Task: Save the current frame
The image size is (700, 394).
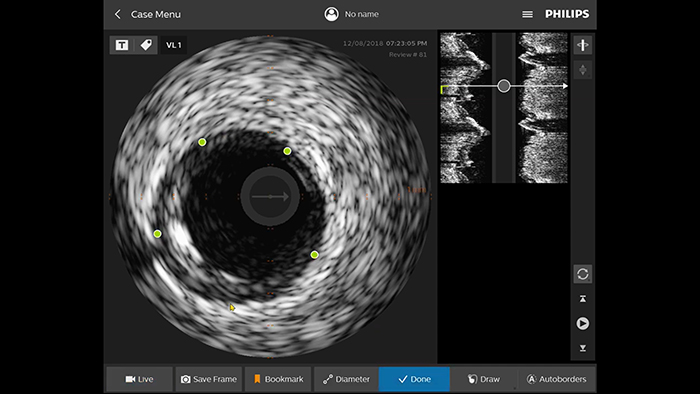Action: point(208,379)
